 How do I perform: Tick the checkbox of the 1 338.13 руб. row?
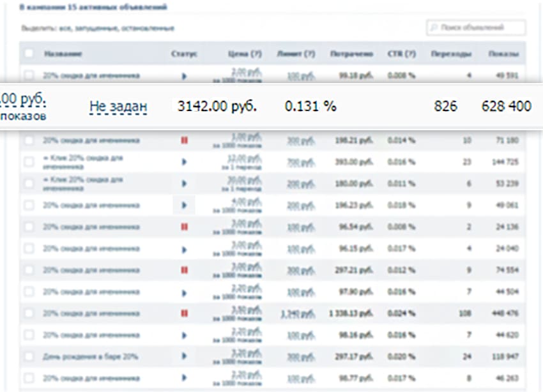[29, 313]
